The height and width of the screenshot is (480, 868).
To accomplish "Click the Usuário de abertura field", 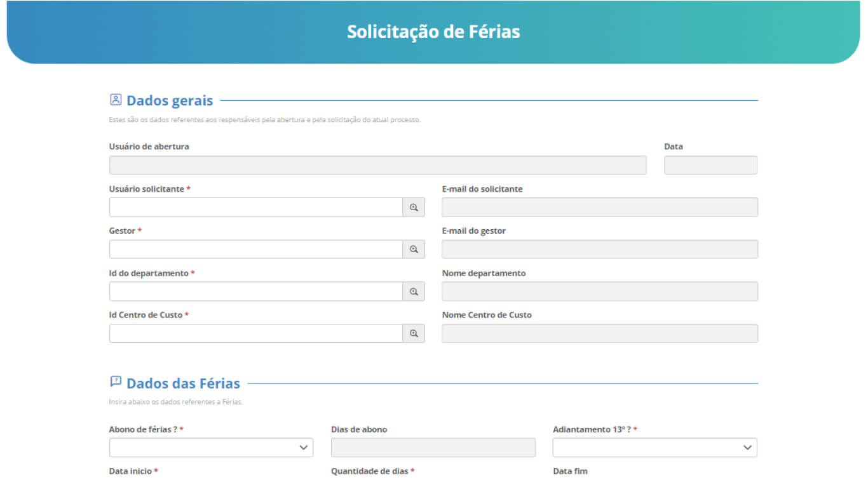I will (377, 165).
